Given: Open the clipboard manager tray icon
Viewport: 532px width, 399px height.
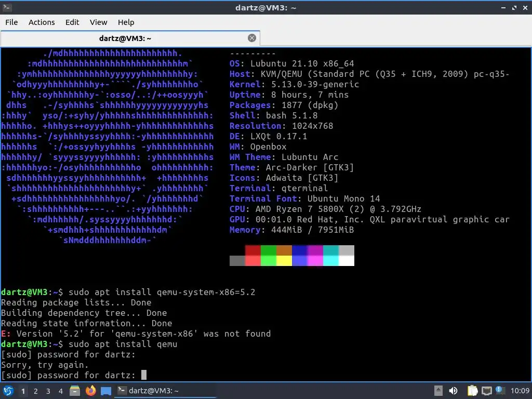Looking at the screenshot, I should (472, 391).
